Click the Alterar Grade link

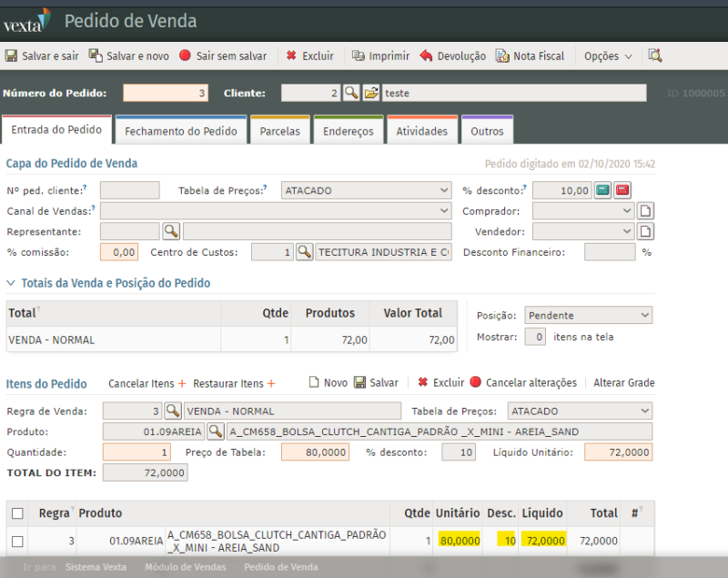click(623, 383)
